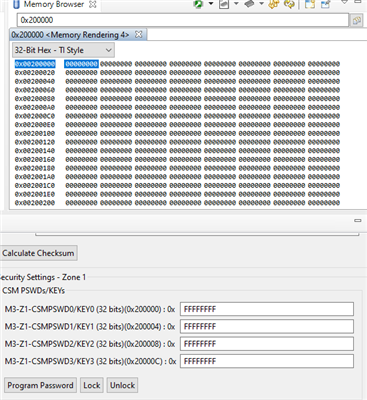
Task: Select the highlighted address 0x00200000
Action: (35, 64)
